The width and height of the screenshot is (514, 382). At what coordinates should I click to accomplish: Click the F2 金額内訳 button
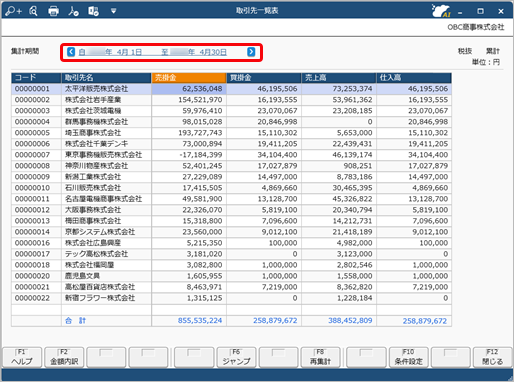pyautogui.click(x=64, y=357)
